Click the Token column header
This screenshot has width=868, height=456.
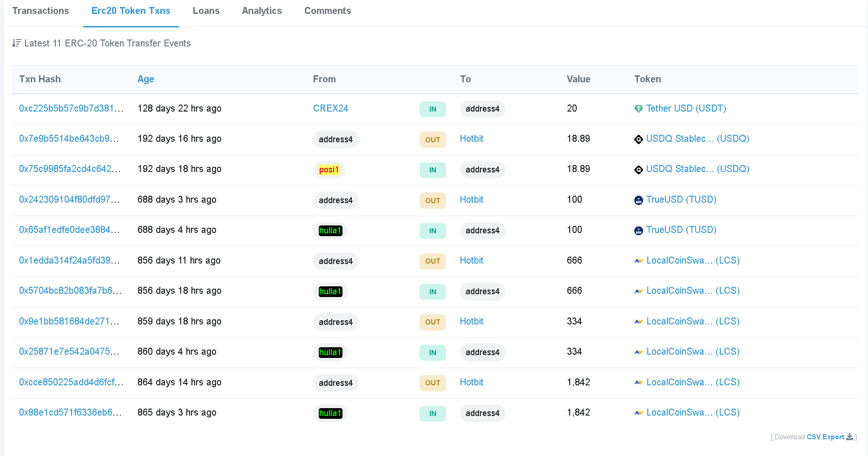[648, 79]
